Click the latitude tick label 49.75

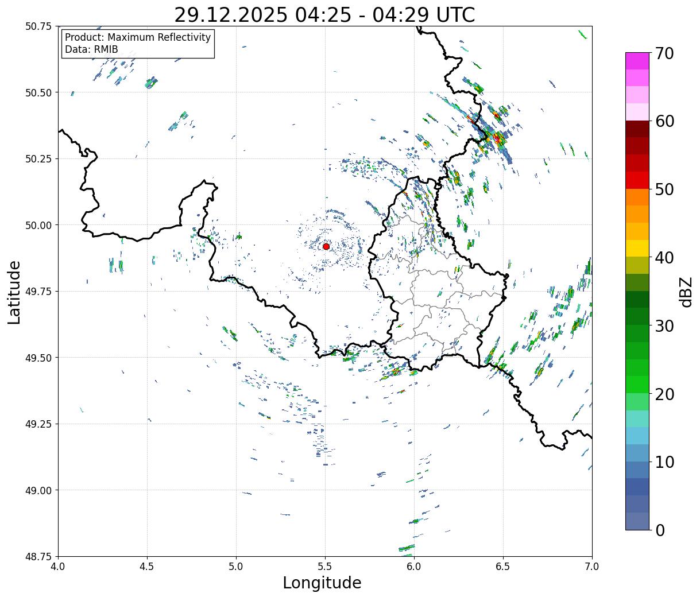(x=38, y=292)
